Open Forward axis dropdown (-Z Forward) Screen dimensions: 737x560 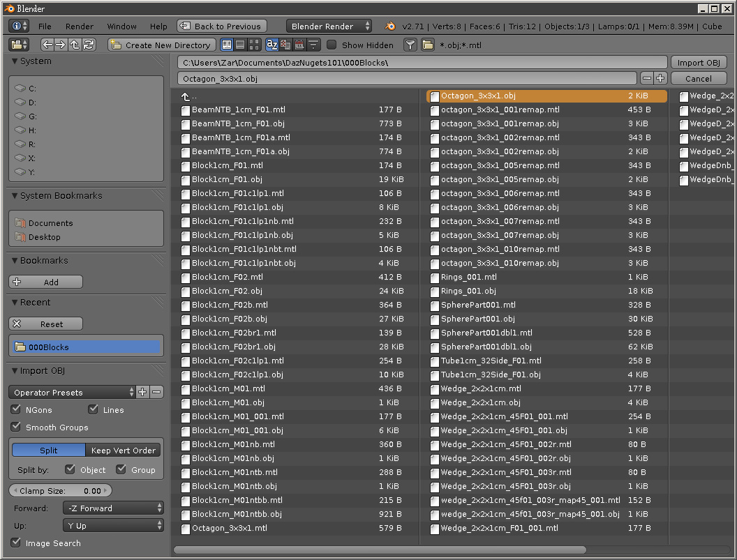[113, 508]
